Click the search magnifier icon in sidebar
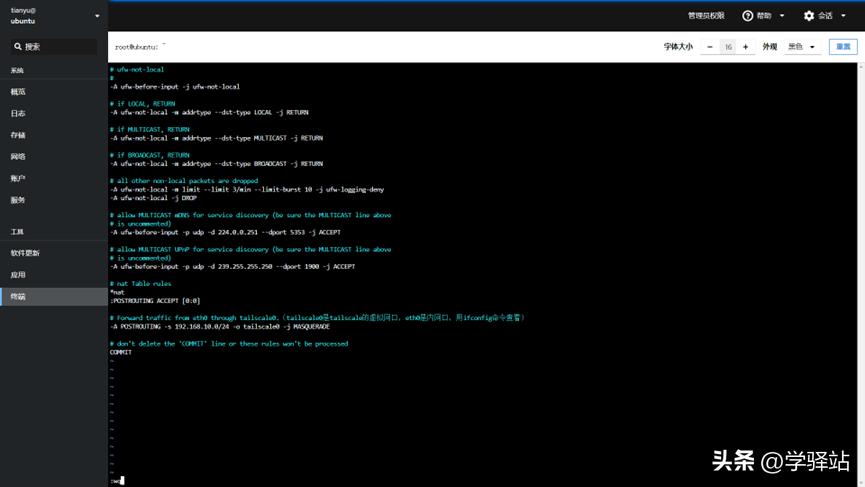 click(18, 47)
